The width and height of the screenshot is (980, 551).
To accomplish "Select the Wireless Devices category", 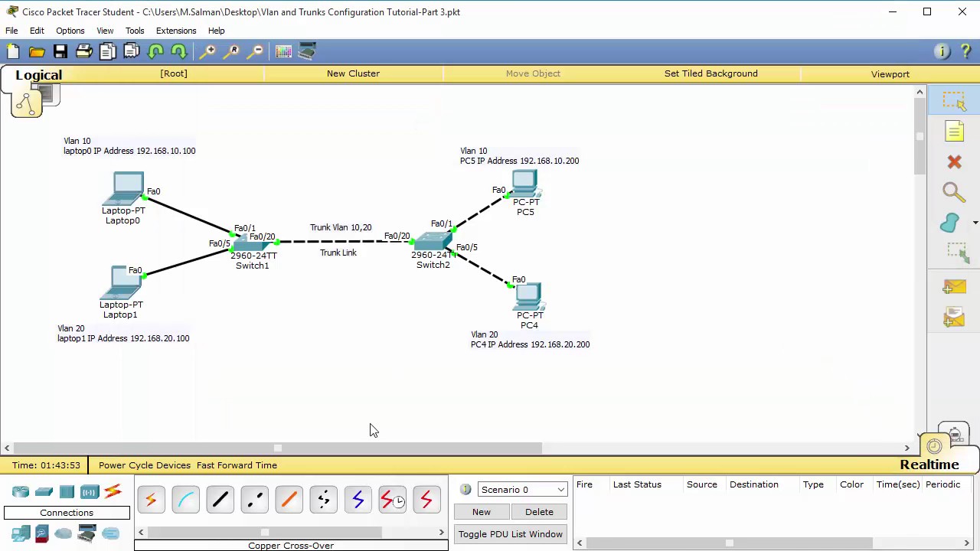I will [90, 491].
